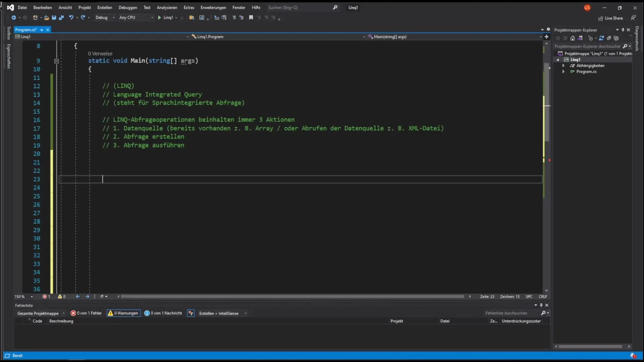Screen dimensions: 644x362
Task: Undo the last edit
Action: (71, 17)
